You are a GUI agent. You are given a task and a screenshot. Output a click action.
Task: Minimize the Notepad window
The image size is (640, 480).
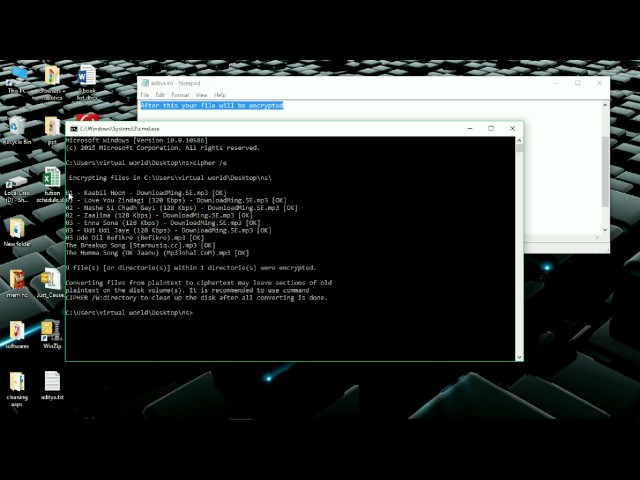556,83
